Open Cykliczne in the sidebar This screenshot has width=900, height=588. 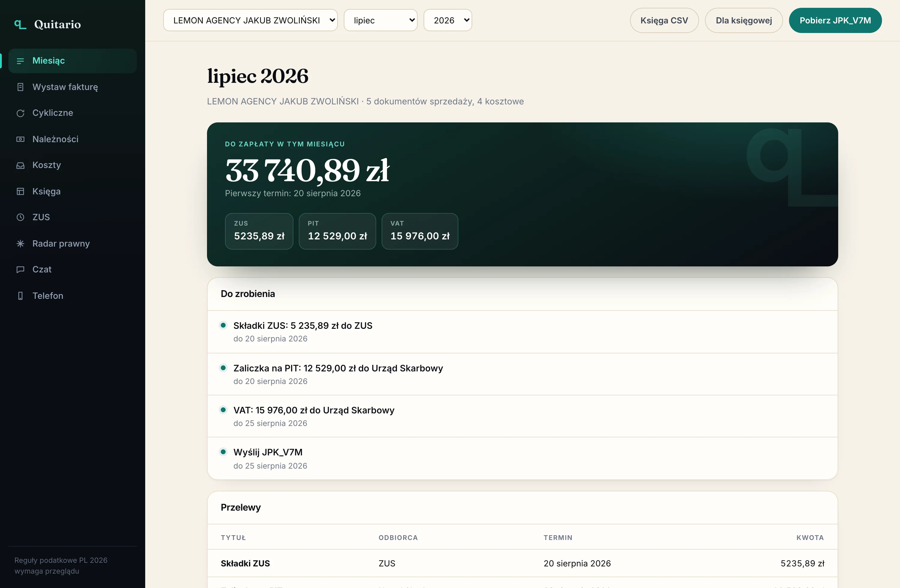pyautogui.click(x=73, y=113)
